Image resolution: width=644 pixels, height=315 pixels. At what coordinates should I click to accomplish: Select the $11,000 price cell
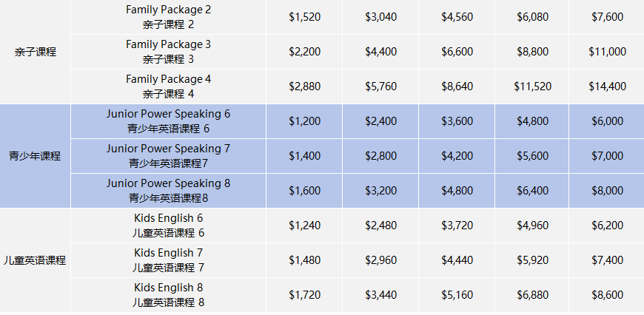coord(608,52)
